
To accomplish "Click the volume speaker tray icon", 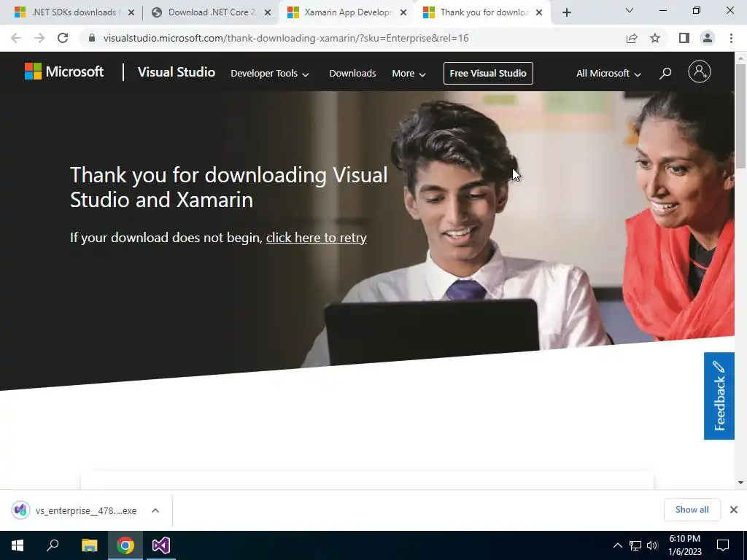I will [x=652, y=545].
